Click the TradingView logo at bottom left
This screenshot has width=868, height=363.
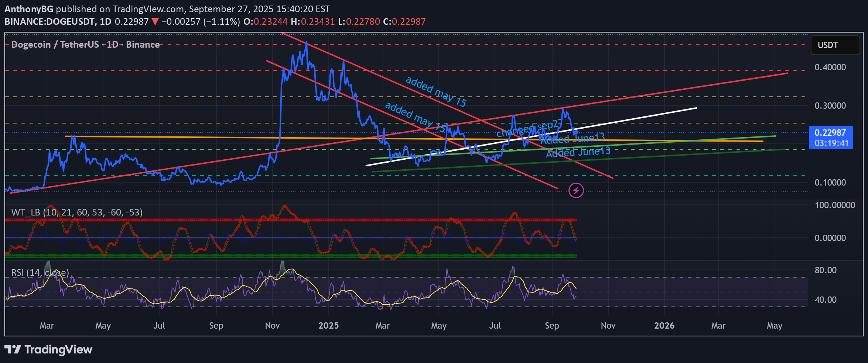(48, 349)
